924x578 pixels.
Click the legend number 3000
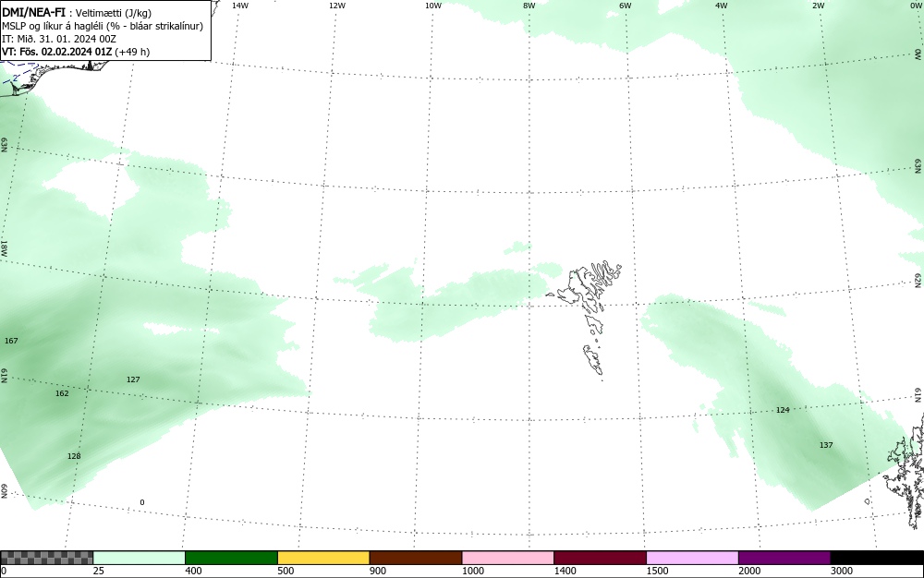(842, 571)
